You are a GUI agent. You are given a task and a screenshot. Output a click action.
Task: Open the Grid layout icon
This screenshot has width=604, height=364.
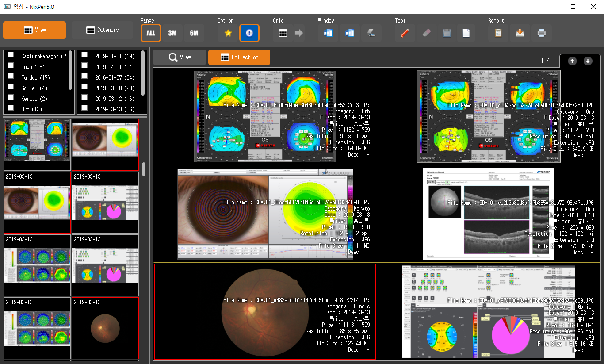(283, 33)
